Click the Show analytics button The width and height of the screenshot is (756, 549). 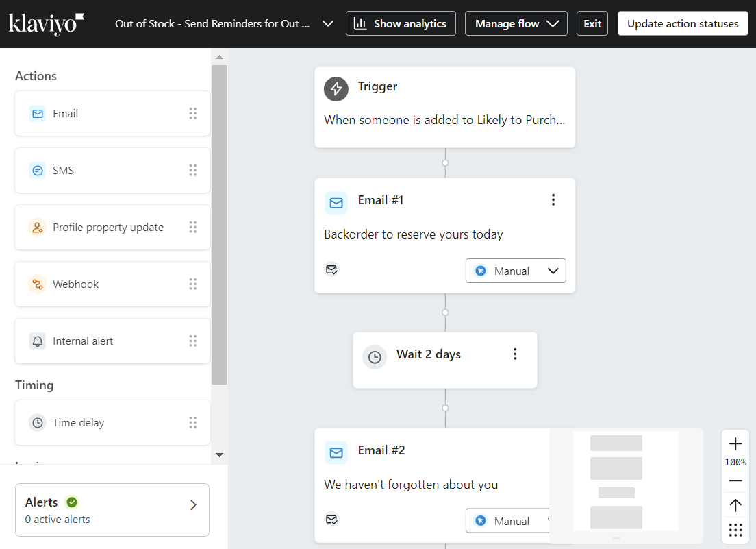point(401,23)
